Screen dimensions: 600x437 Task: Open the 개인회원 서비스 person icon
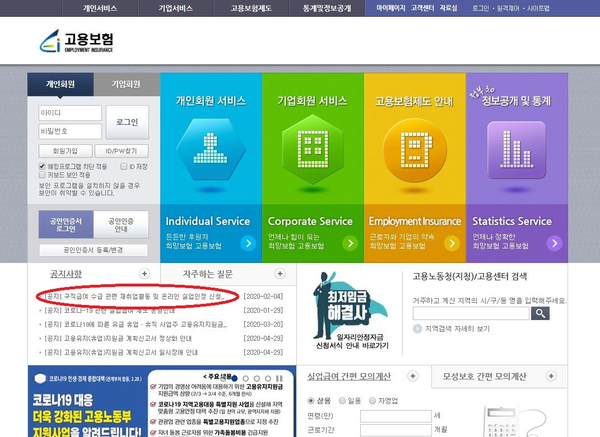pyautogui.click(x=210, y=149)
